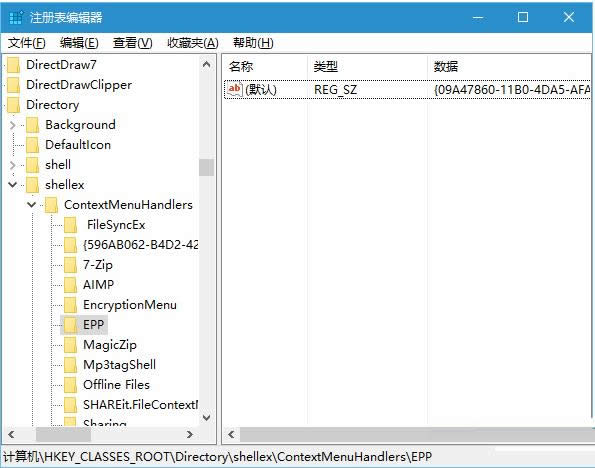Viewport: 595px width, 468px height.
Task: Select the EncryptionMenu folder icon
Action: [x=71, y=305]
